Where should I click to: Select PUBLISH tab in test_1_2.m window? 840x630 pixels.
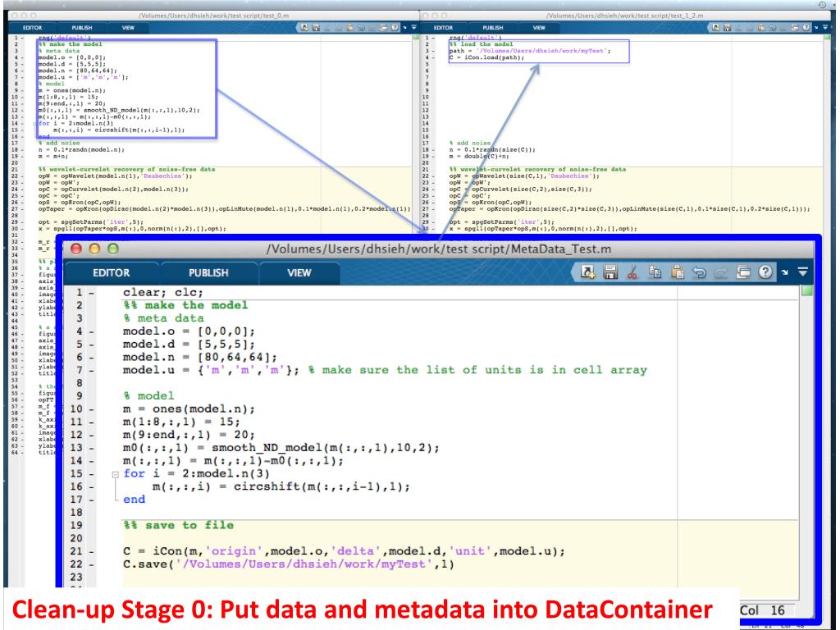click(493, 27)
